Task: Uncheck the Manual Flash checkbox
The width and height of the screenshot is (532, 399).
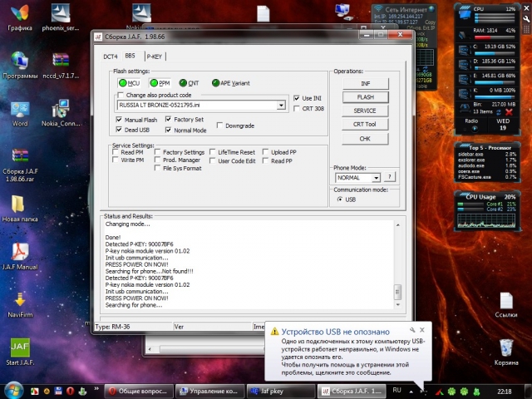Action: pyautogui.click(x=118, y=120)
